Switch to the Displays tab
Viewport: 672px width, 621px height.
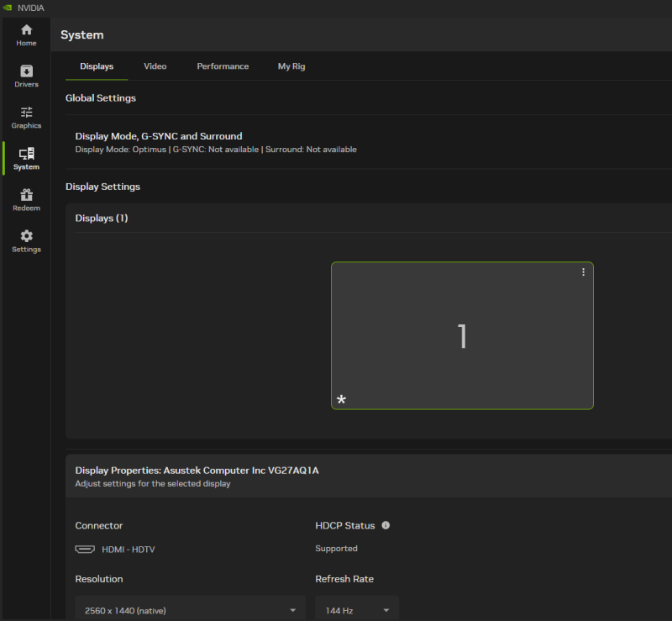[97, 66]
